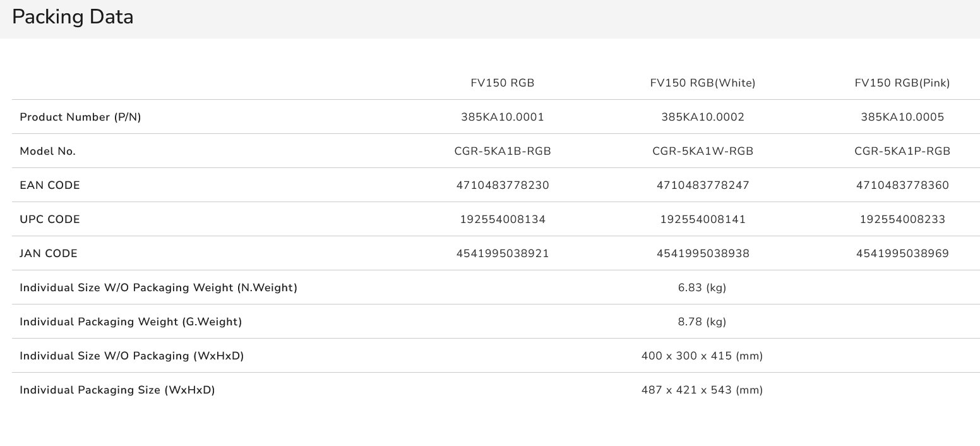Click the Packing Data heading

(73, 17)
